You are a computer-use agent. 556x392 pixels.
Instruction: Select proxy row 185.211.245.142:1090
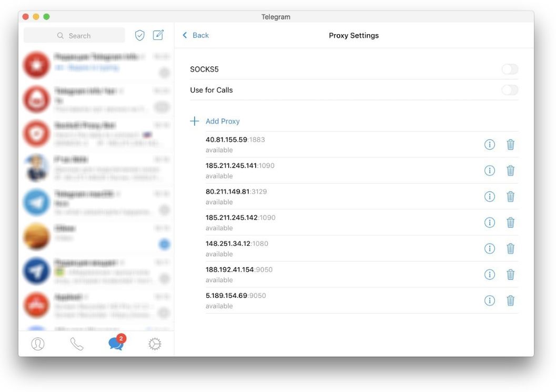pyautogui.click(x=362, y=223)
